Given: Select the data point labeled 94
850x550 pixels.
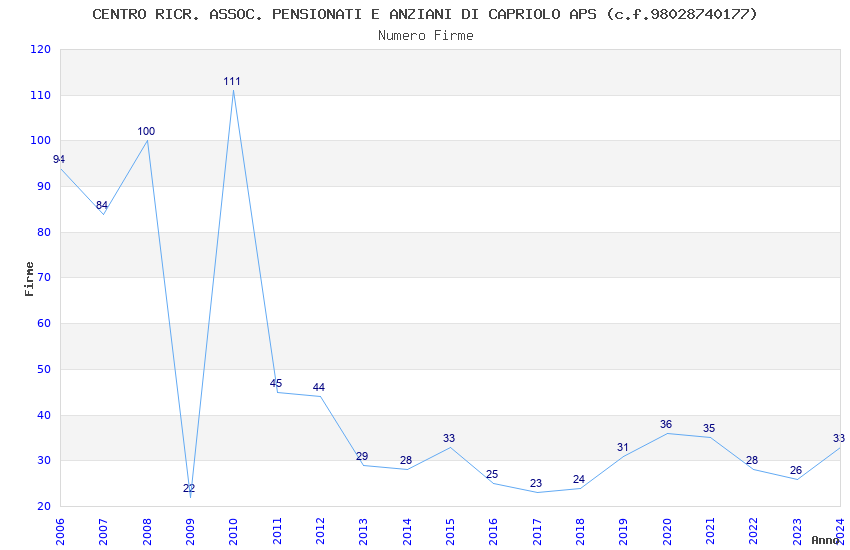Looking at the screenshot, I should pyautogui.click(x=59, y=159).
